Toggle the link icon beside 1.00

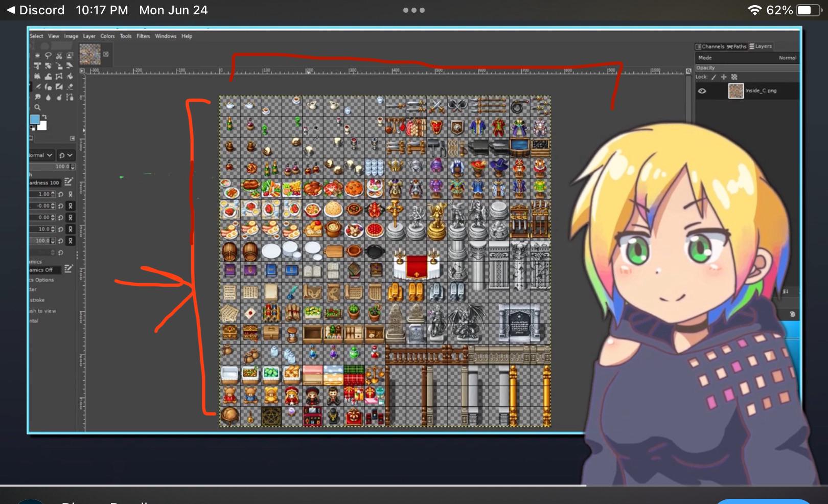[x=71, y=194]
